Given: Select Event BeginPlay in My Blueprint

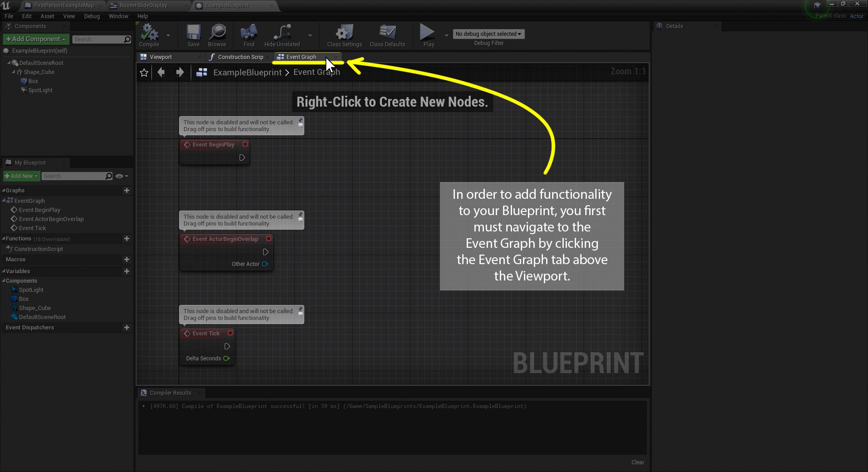Looking at the screenshot, I should (x=39, y=210).
